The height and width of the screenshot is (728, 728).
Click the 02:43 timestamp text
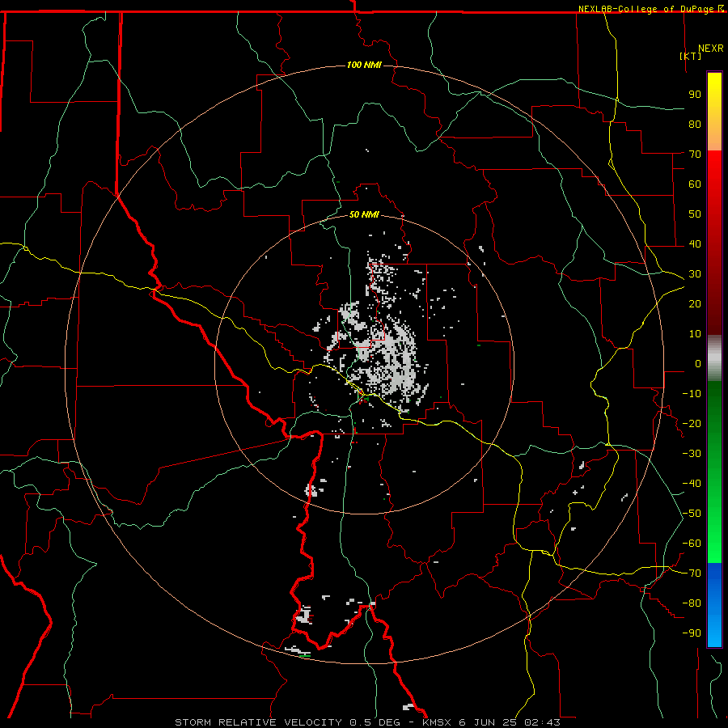point(542,722)
